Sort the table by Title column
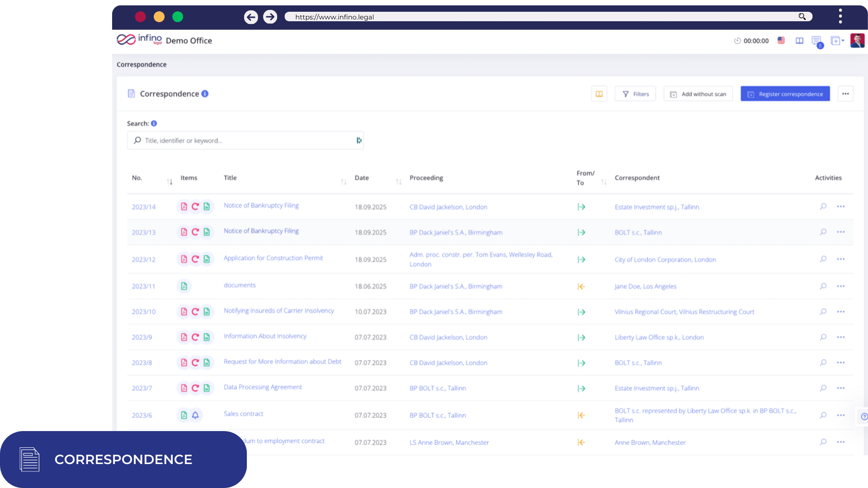This screenshot has width=868, height=488. coord(344,182)
